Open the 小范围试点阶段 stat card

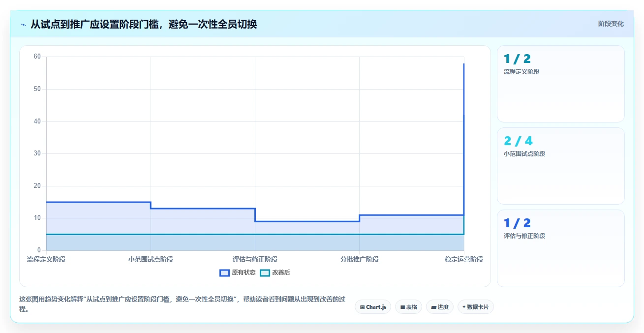point(560,166)
